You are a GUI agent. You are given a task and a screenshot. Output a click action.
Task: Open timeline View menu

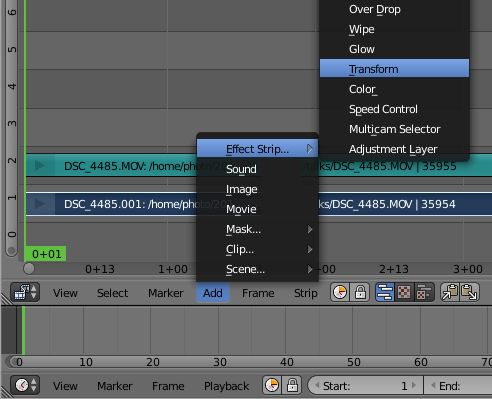click(65, 386)
